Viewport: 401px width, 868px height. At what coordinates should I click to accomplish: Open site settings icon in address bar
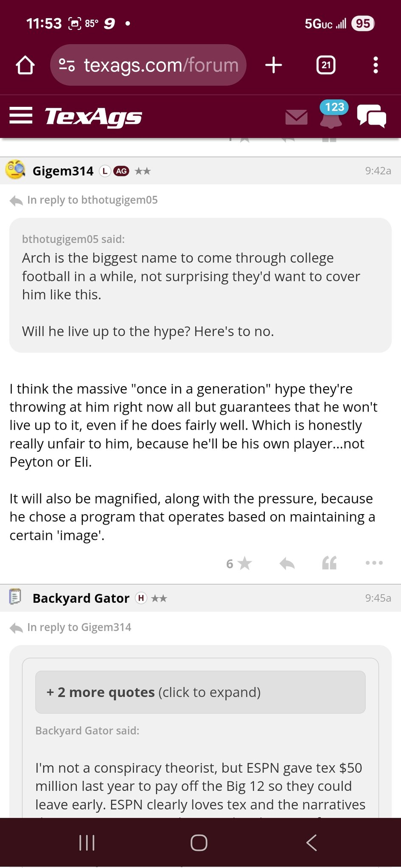tap(67, 65)
